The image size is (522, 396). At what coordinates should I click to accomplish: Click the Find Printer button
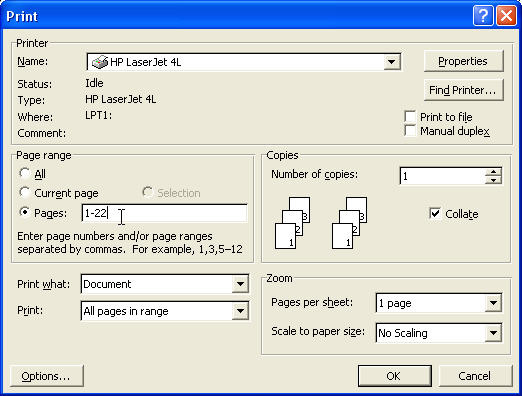click(x=463, y=90)
